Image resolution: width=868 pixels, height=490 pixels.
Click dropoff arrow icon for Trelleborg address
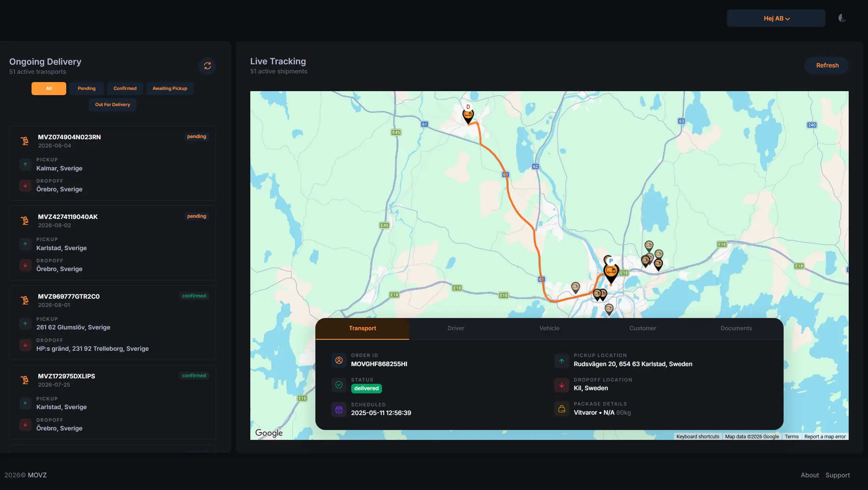point(25,345)
